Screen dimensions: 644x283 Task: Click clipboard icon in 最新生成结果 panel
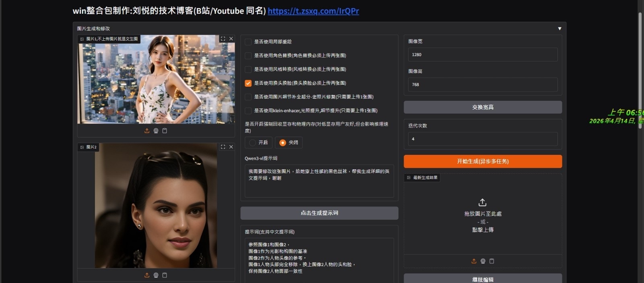pyautogui.click(x=491, y=261)
